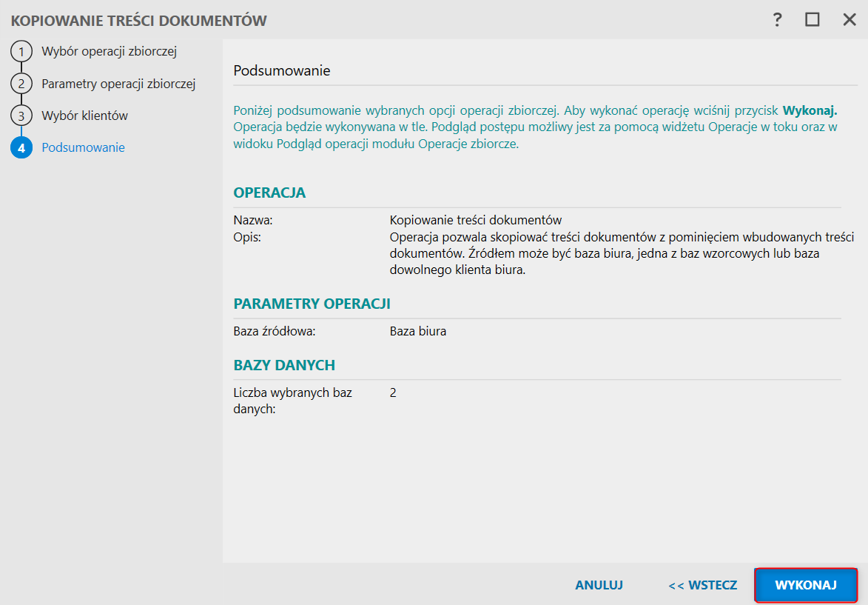Image resolution: width=868 pixels, height=605 pixels.
Task: Click the BAZY DANYCH section header
Action: (x=285, y=365)
